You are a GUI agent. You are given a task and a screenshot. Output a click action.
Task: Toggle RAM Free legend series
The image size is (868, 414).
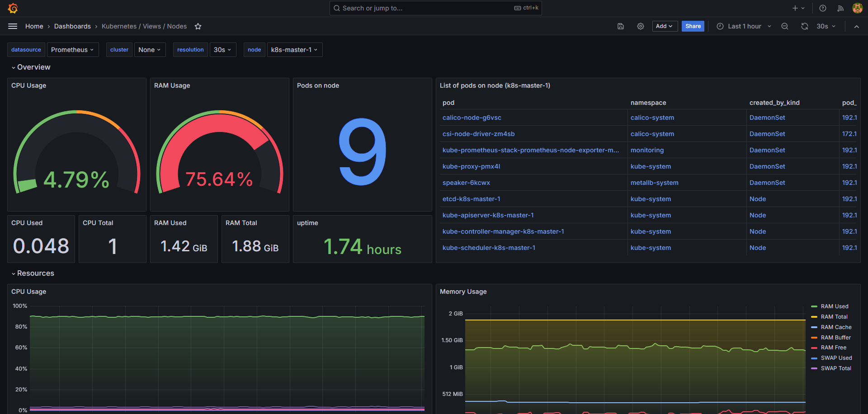[834, 348]
